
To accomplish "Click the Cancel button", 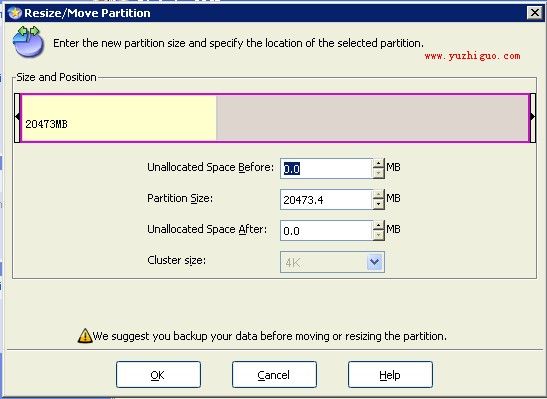I will pos(274,375).
